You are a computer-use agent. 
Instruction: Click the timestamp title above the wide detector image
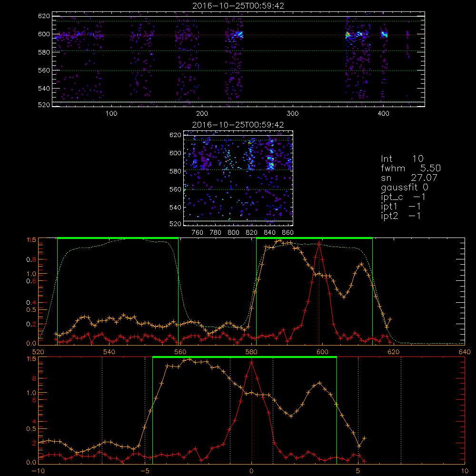point(238,6)
